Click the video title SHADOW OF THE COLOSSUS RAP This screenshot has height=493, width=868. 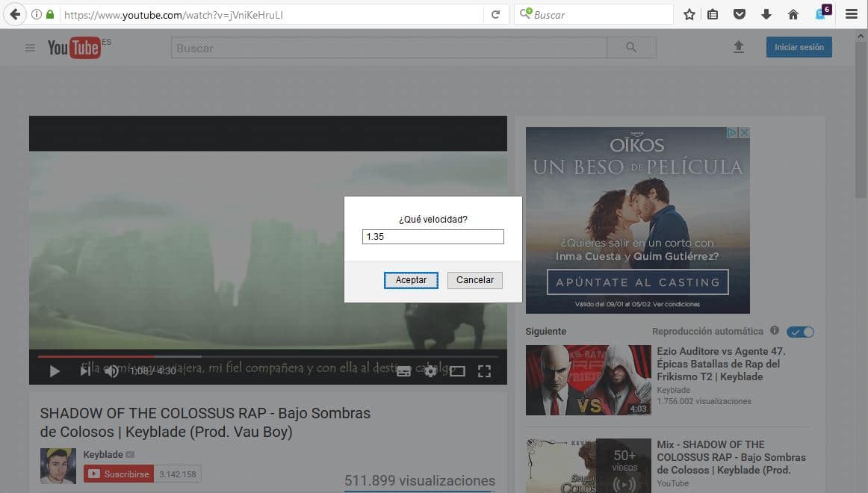(x=205, y=423)
